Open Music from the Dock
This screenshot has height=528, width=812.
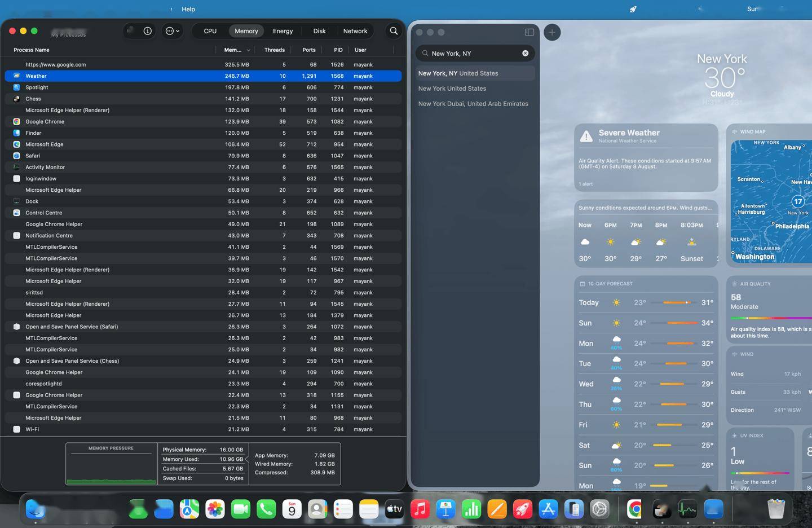click(x=420, y=509)
